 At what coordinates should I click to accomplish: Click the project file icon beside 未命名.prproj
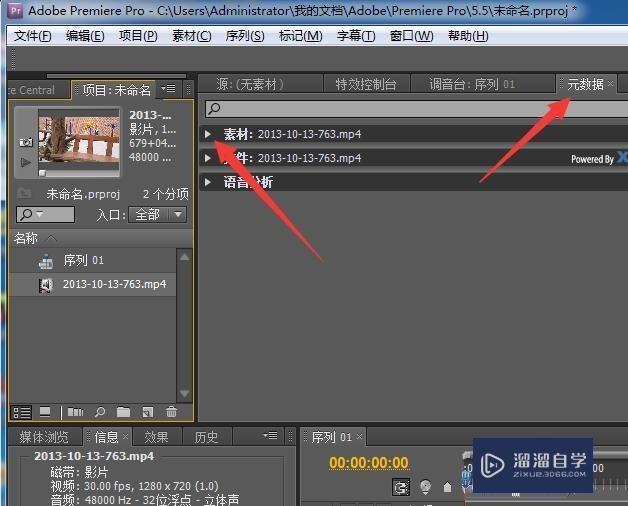pos(25,194)
